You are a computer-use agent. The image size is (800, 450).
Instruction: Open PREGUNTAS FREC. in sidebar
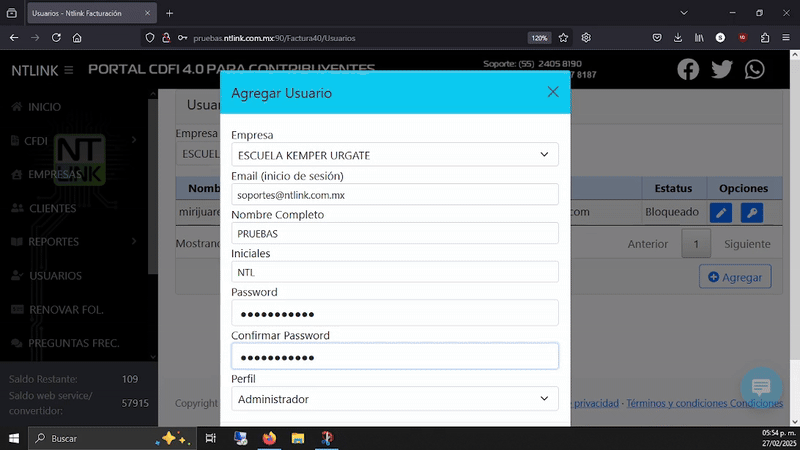point(65,343)
